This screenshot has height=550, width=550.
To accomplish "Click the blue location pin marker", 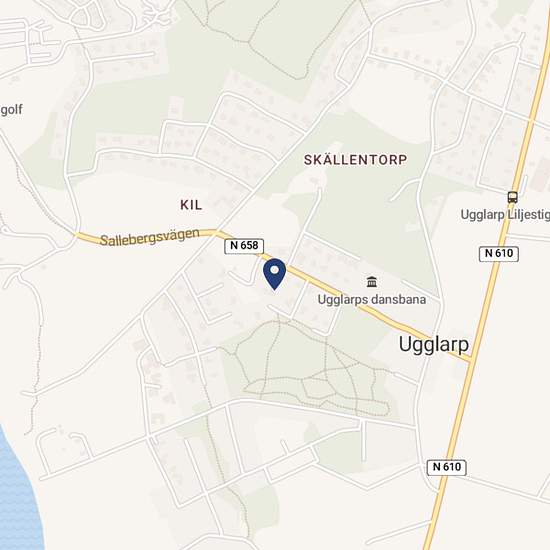I will [x=275, y=274].
